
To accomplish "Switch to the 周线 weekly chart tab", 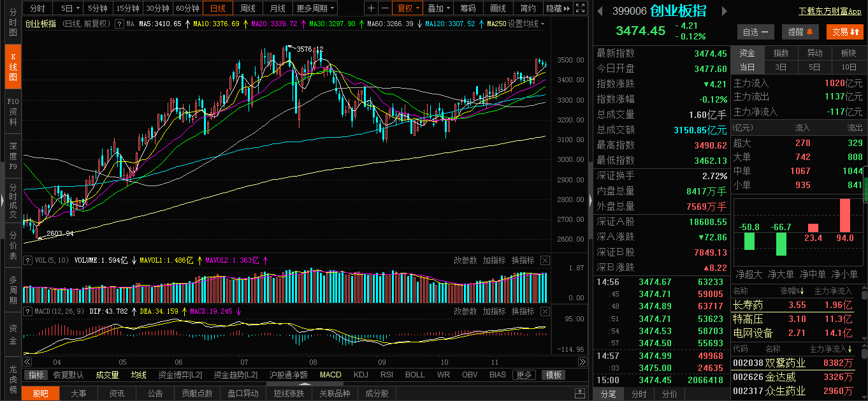I will tap(247, 8).
